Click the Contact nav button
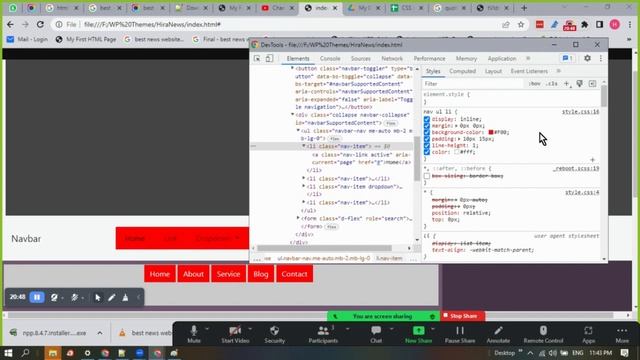Screen dimensions: 640x360 (294, 274)
